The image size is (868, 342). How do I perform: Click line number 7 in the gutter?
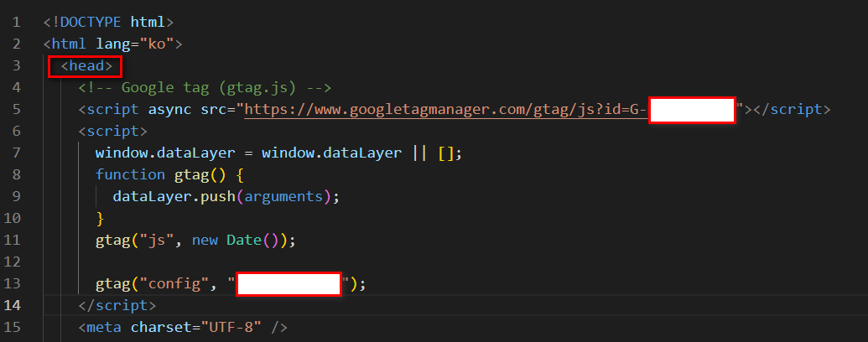click(15, 153)
